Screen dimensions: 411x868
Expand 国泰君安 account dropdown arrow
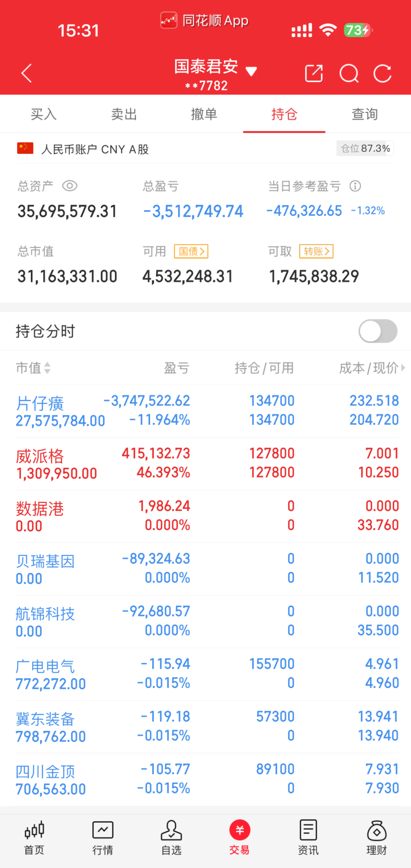(x=251, y=71)
